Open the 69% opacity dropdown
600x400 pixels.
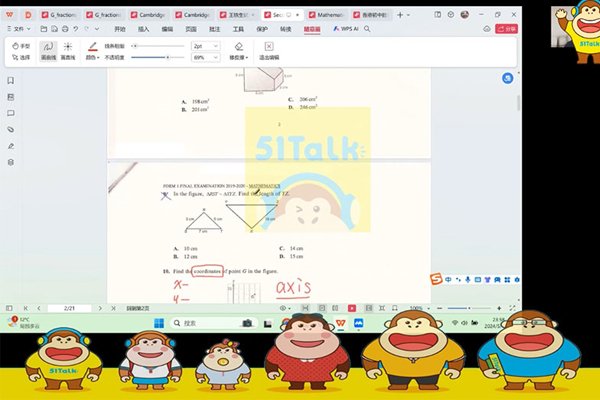(205, 57)
